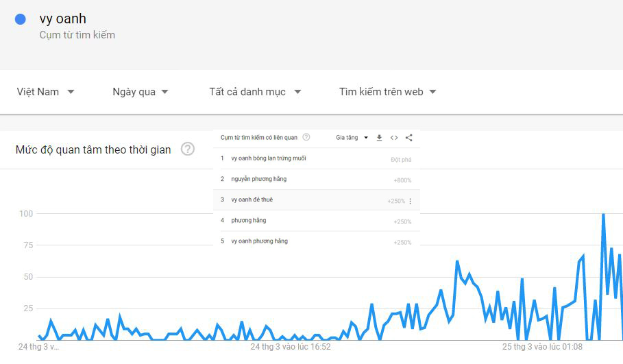Click the blue dot beside vy oanh

[21, 19]
